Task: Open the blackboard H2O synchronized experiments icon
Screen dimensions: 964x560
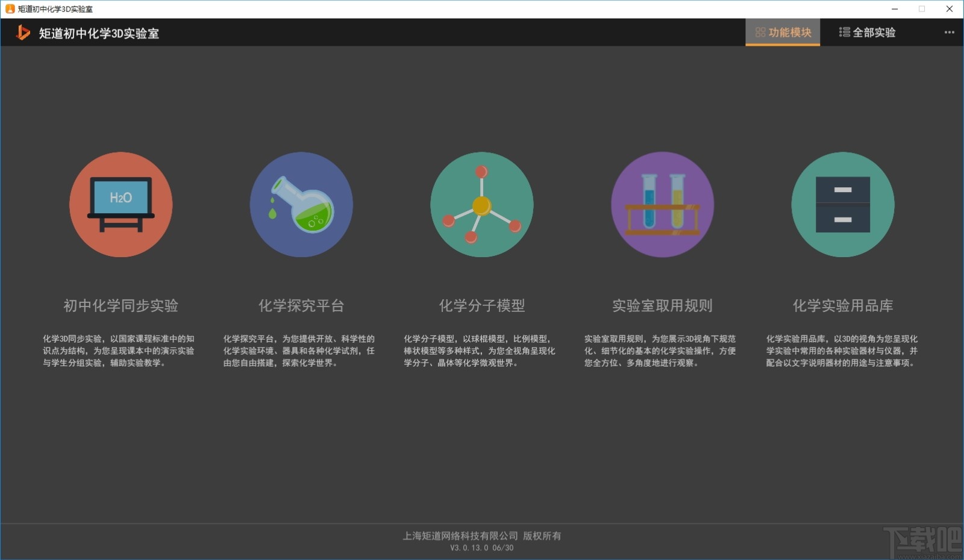Action: [x=120, y=205]
